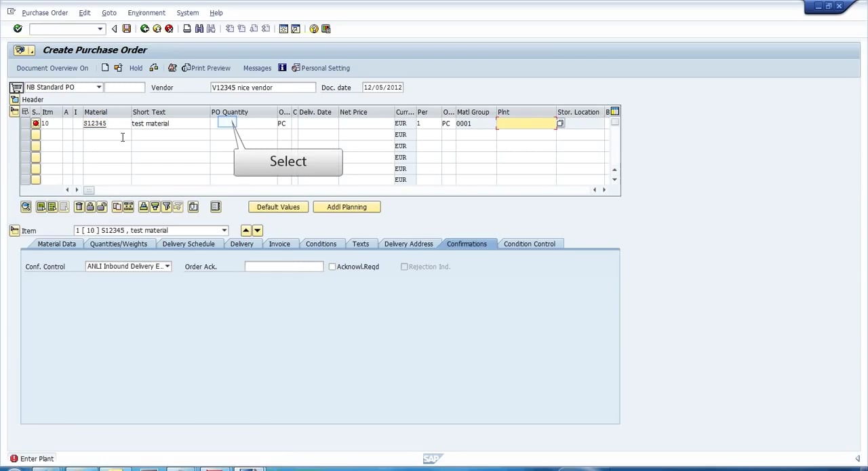
Task: Click the green Back arrow icon
Action: pos(144,29)
